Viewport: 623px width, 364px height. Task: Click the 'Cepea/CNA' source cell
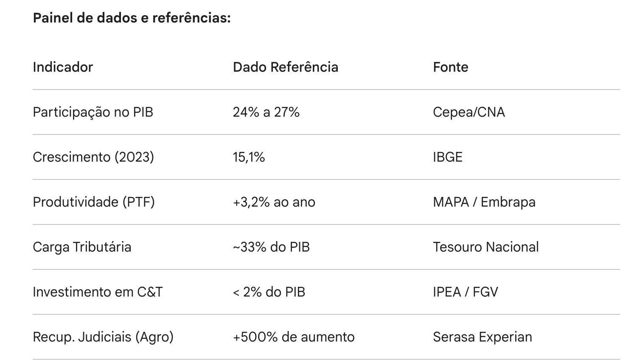pos(469,112)
